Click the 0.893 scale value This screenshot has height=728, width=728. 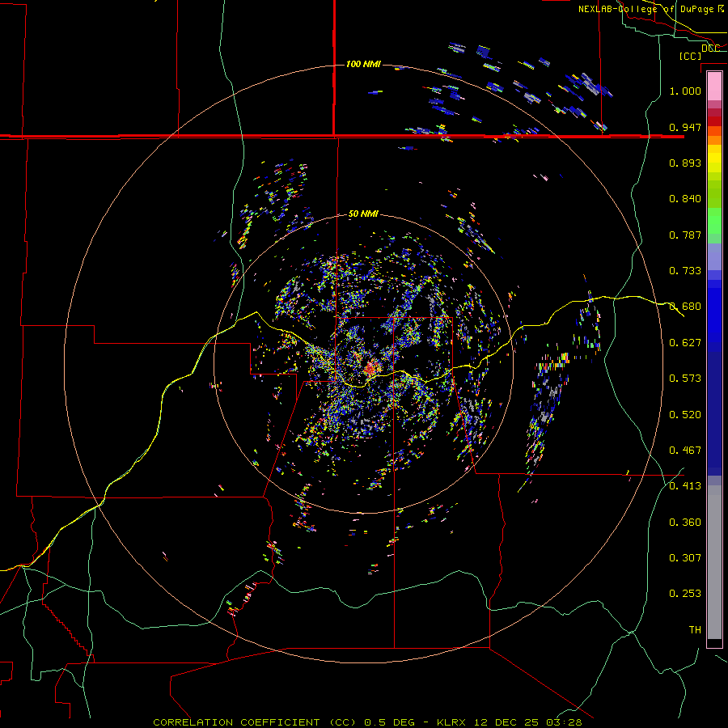[x=685, y=163]
